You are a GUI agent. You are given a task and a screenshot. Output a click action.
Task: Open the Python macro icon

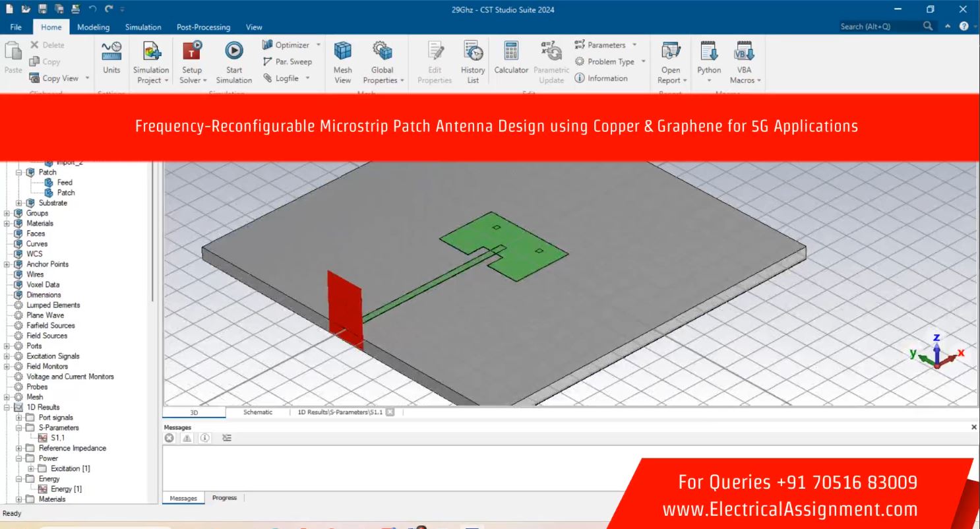point(709,51)
